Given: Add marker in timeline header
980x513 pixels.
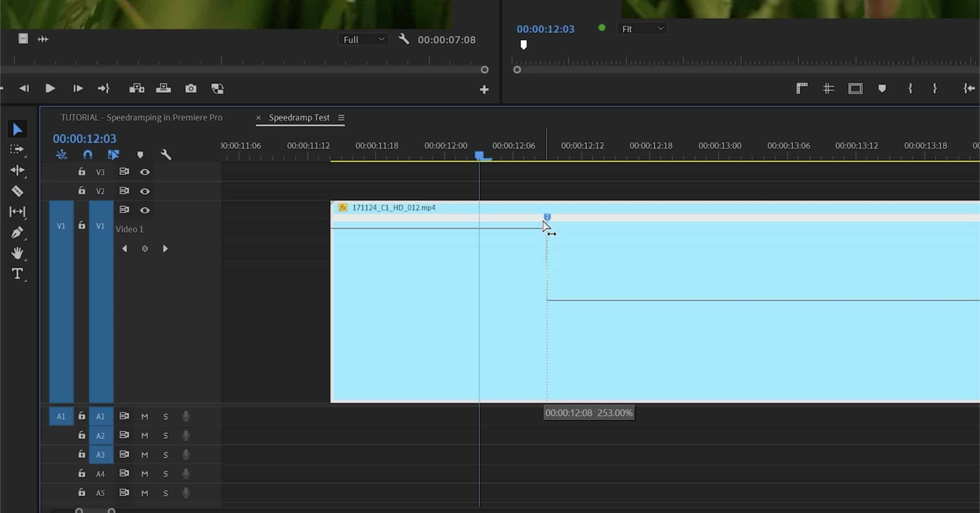Looking at the screenshot, I should [140, 155].
